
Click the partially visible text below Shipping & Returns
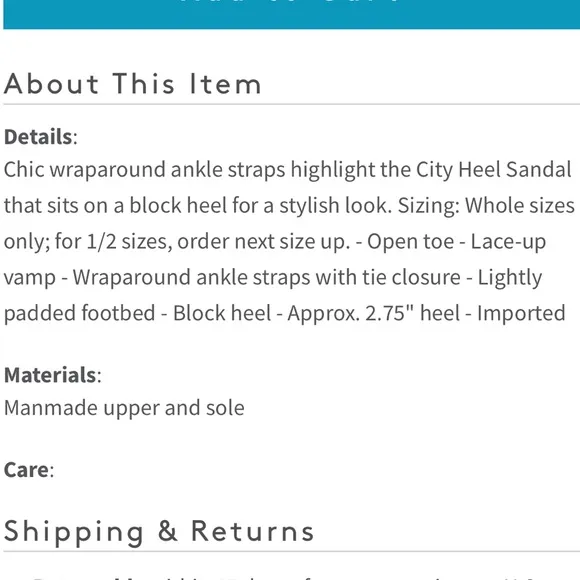click(x=291, y=577)
